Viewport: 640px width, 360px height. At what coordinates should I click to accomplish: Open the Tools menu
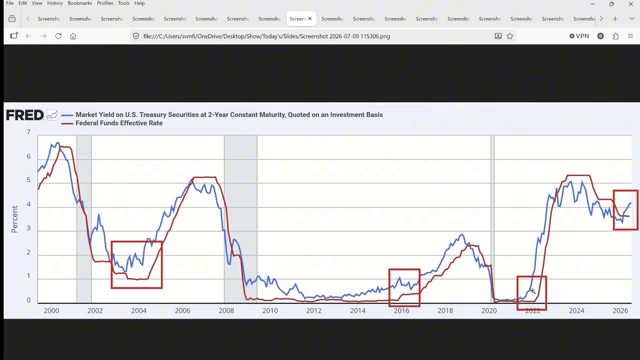tap(124, 3)
